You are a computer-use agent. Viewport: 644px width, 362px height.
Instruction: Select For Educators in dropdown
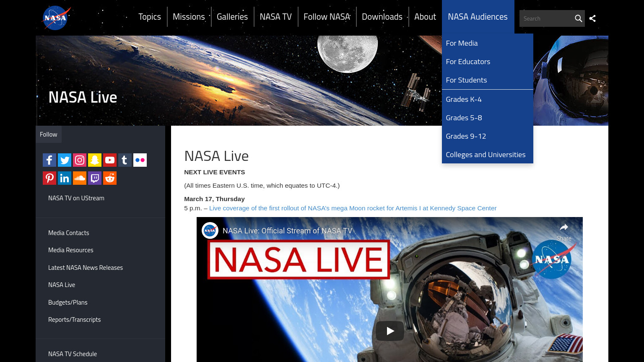tap(487, 62)
